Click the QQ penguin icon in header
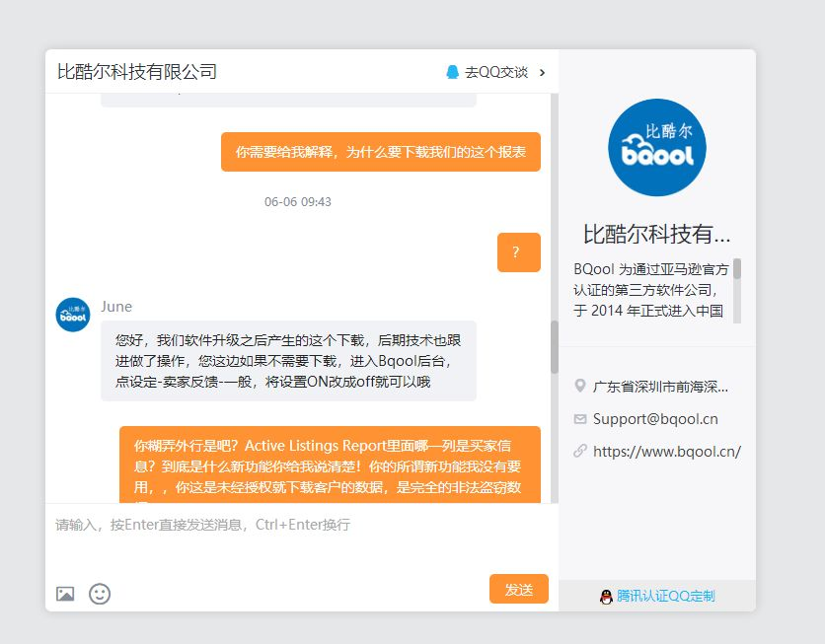825x644 pixels. pyautogui.click(x=453, y=72)
